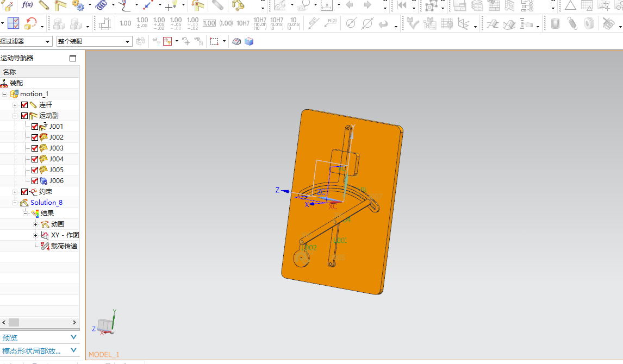623x364 pixels.
Task: Select Solution_8 in the motion navigator
Action: (46, 203)
